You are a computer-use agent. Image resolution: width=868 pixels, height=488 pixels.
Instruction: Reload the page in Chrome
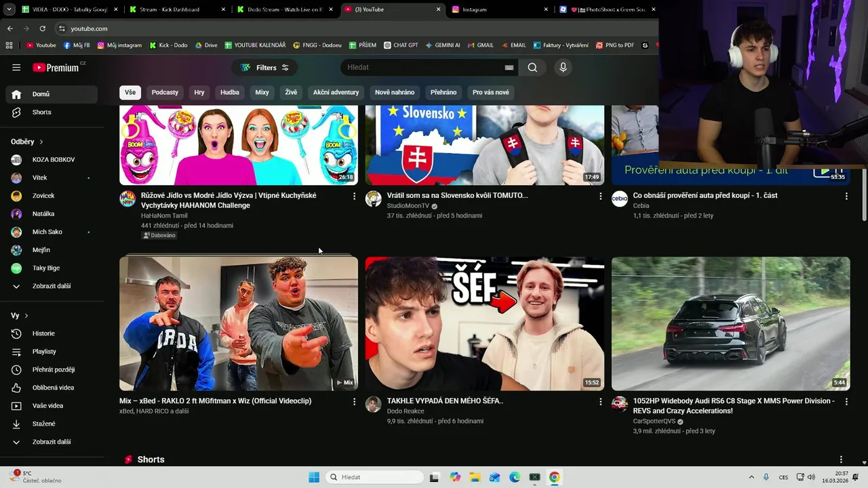(42, 28)
